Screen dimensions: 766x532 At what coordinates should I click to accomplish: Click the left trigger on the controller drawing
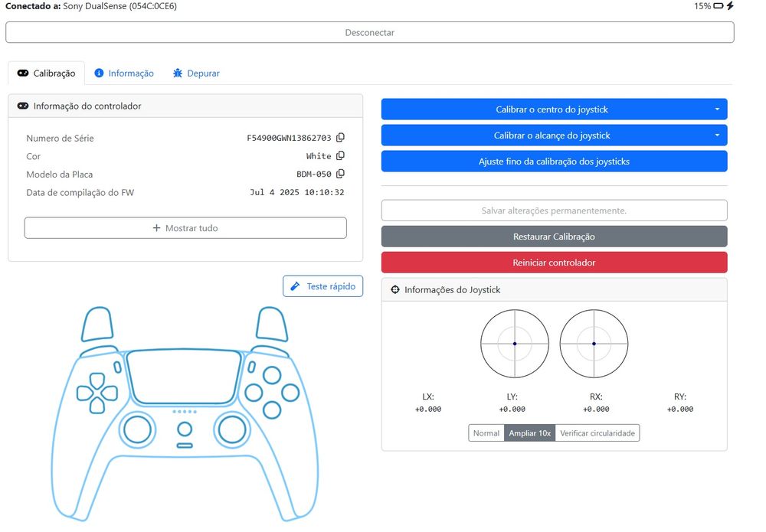coord(97,324)
